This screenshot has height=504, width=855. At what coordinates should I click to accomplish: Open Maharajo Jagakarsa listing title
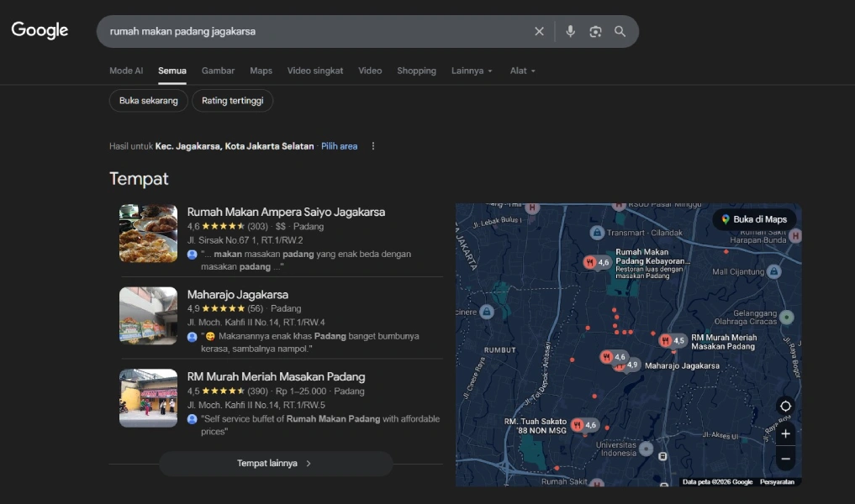coord(238,294)
